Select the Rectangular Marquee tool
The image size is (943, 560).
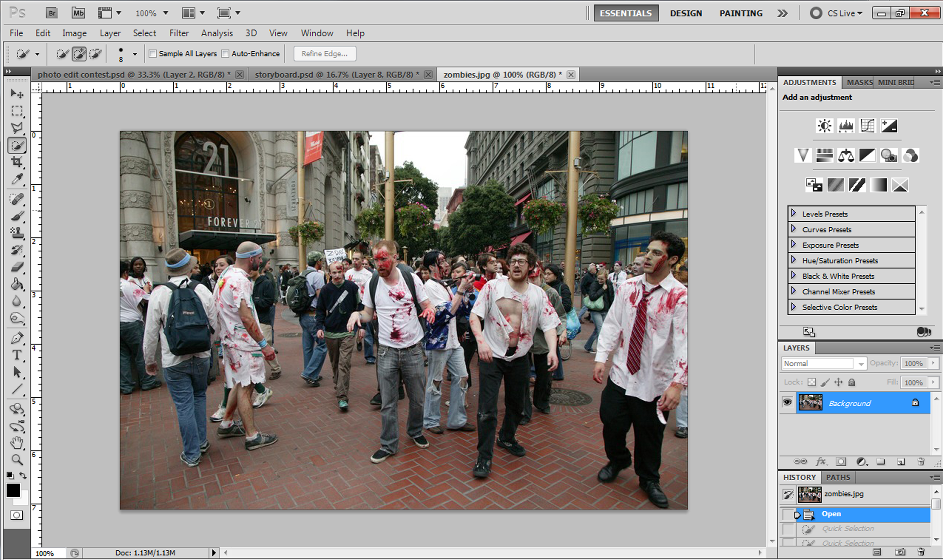pyautogui.click(x=17, y=111)
